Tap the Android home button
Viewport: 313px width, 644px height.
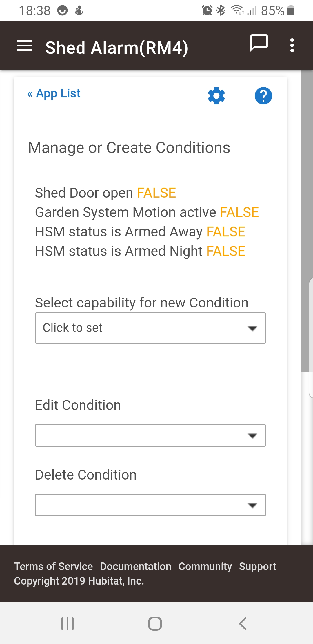click(x=155, y=623)
